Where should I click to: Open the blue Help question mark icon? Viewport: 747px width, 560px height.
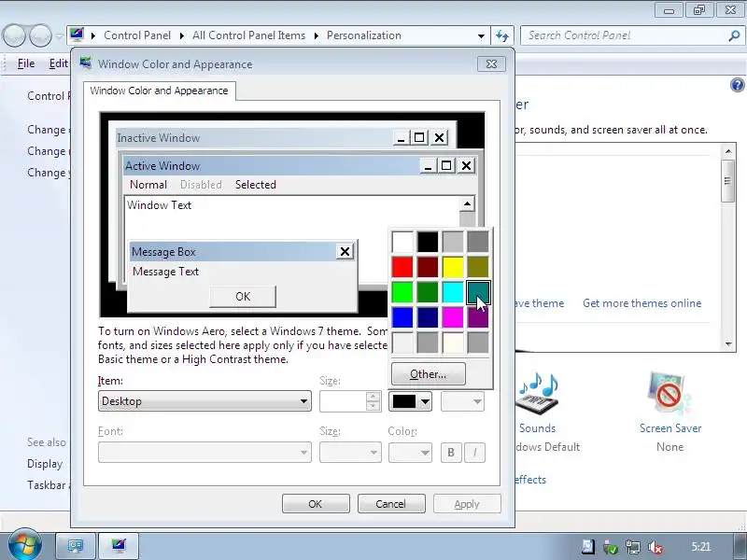coord(737,85)
